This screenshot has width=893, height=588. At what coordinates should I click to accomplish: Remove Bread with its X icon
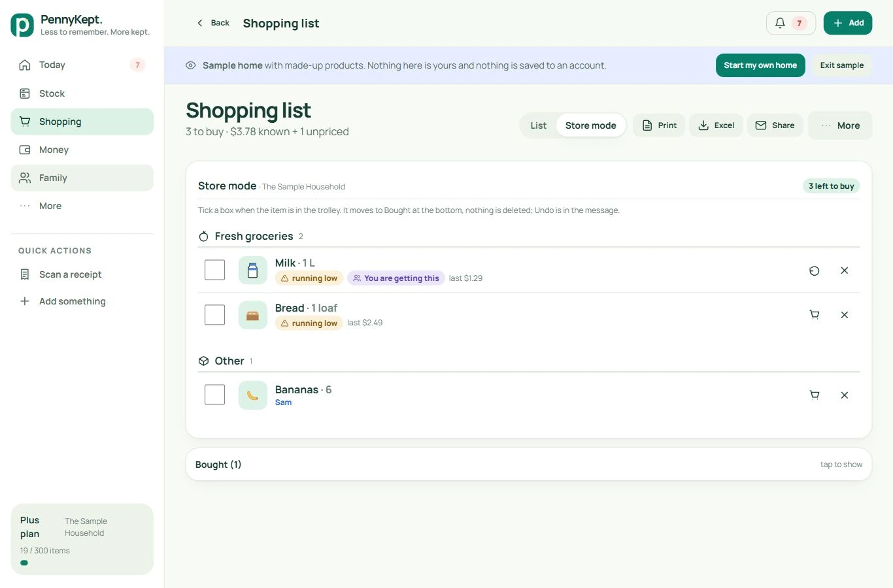pyautogui.click(x=845, y=315)
